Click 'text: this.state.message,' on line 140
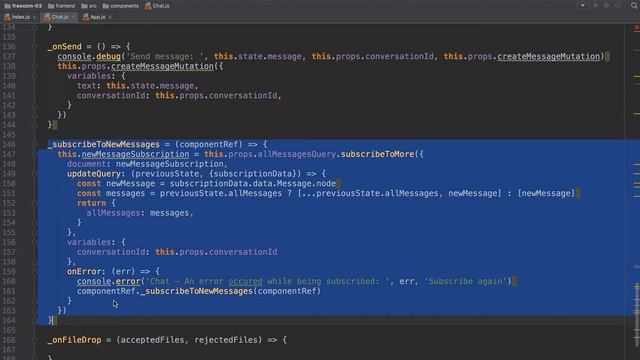The height and width of the screenshot is (360, 640). [x=138, y=86]
